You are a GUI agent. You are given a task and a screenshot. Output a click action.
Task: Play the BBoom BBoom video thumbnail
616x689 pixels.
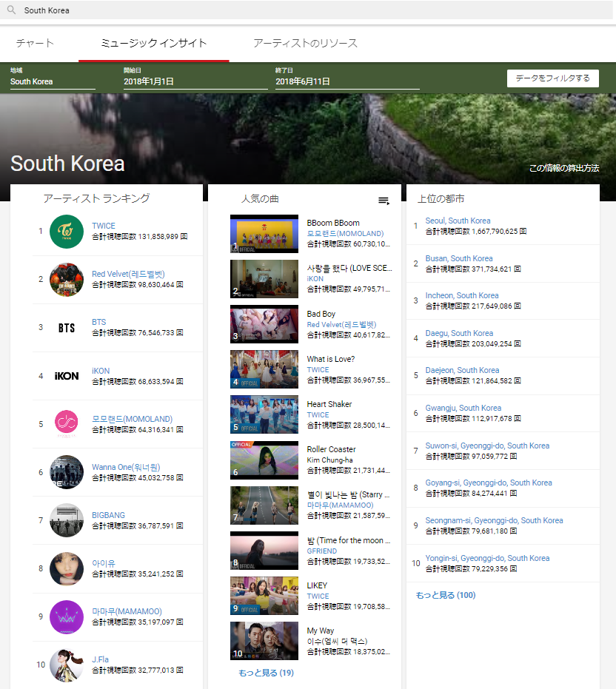pos(264,234)
